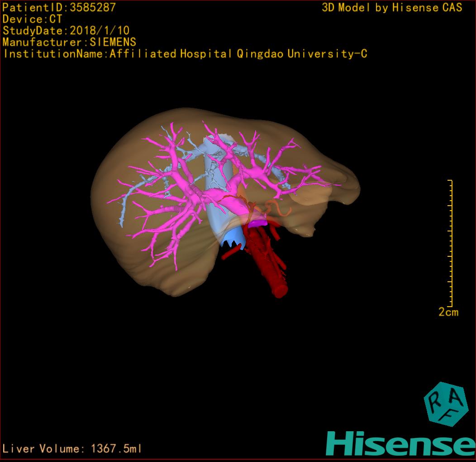Image resolution: width=476 pixels, height=462 pixels.
Task: Click the PatientID:3585287 text
Action: [x=59, y=7]
